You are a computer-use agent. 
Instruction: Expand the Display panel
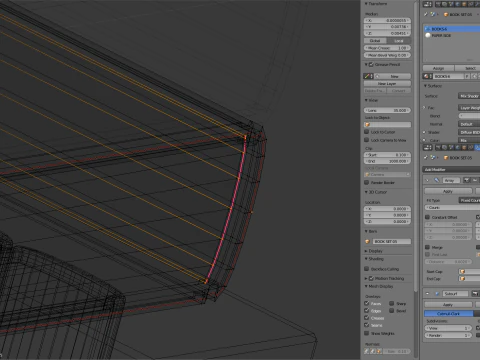pos(366,251)
